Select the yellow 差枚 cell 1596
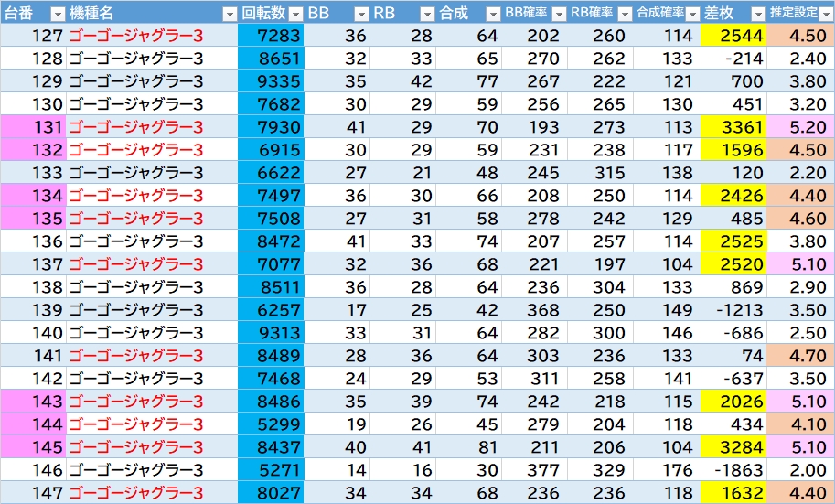 tap(733, 150)
